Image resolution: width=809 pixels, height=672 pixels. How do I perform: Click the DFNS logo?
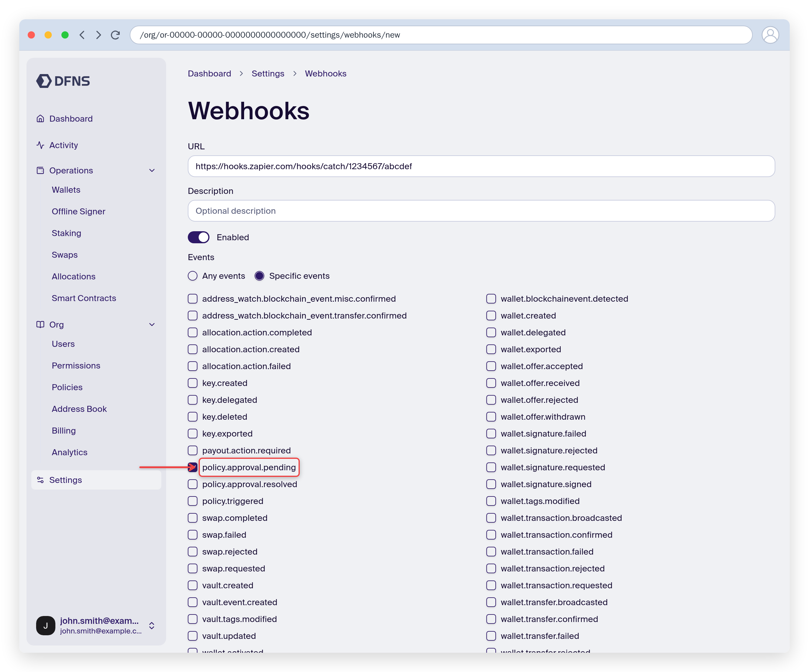coord(63,81)
